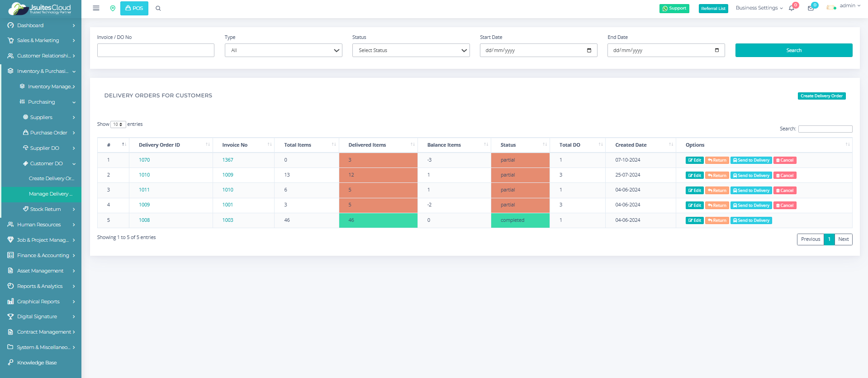The height and width of the screenshot is (378, 868).
Task: Open delivery order 1070 link
Action: tap(144, 160)
